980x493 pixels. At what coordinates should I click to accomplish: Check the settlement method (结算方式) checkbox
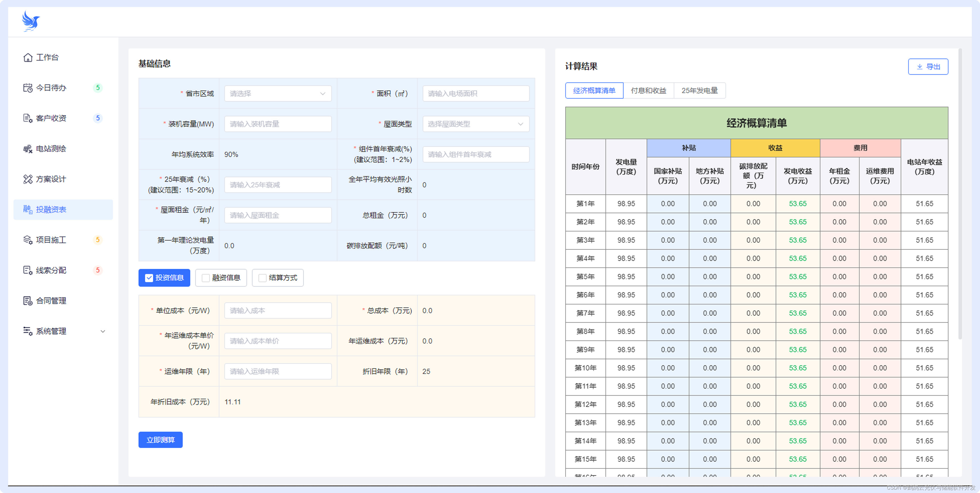point(263,278)
